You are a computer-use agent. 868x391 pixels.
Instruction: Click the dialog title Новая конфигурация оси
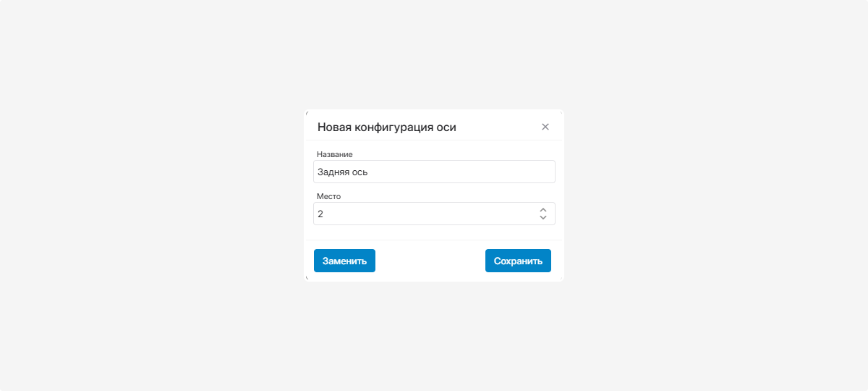[x=387, y=127]
